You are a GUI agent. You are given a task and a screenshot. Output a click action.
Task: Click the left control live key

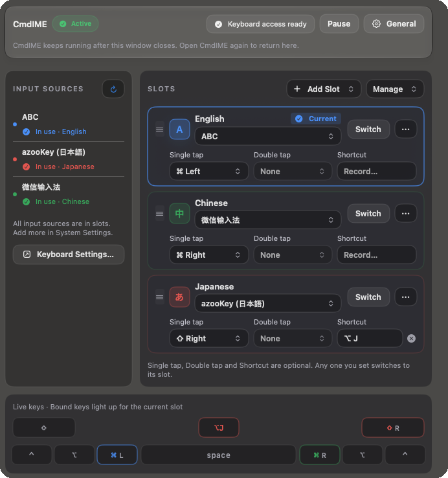click(x=32, y=455)
